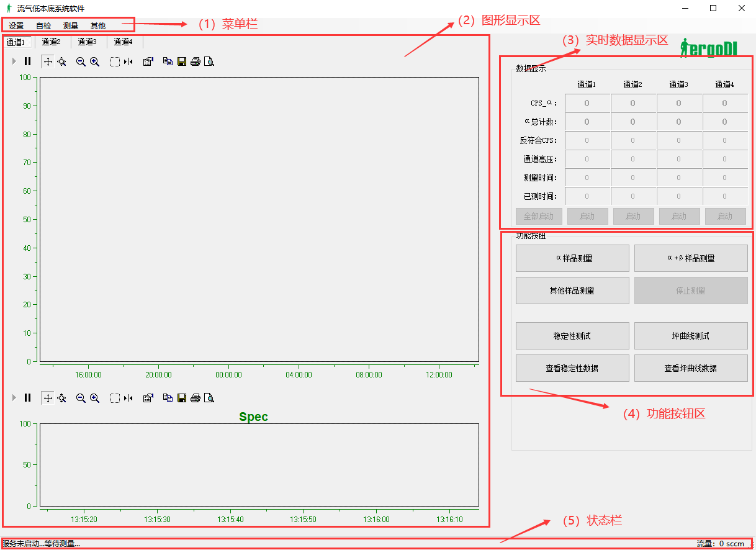Save the upper chart with the floppy icon
Viewport: 756px width, 550px height.
(182, 61)
